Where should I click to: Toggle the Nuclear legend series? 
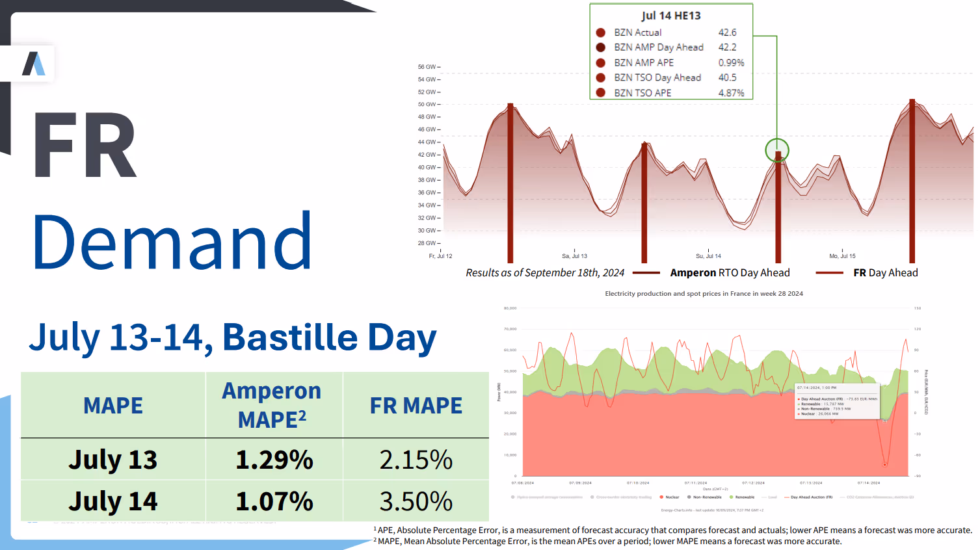click(x=669, y=497)
